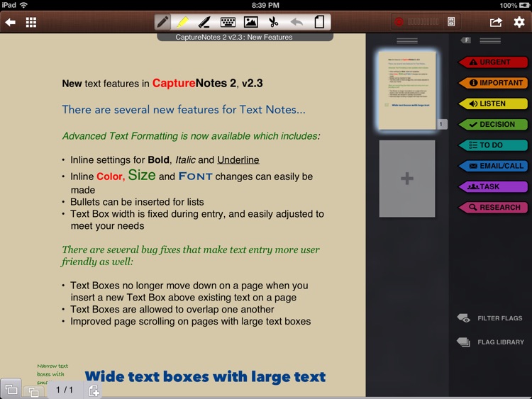Tap 'Wide text boxes with large text'
Screen dimensions: 532x399
(205, 376)
